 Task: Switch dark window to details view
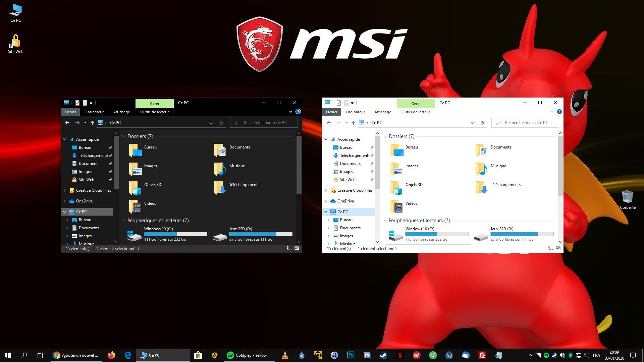click(289, 248)
